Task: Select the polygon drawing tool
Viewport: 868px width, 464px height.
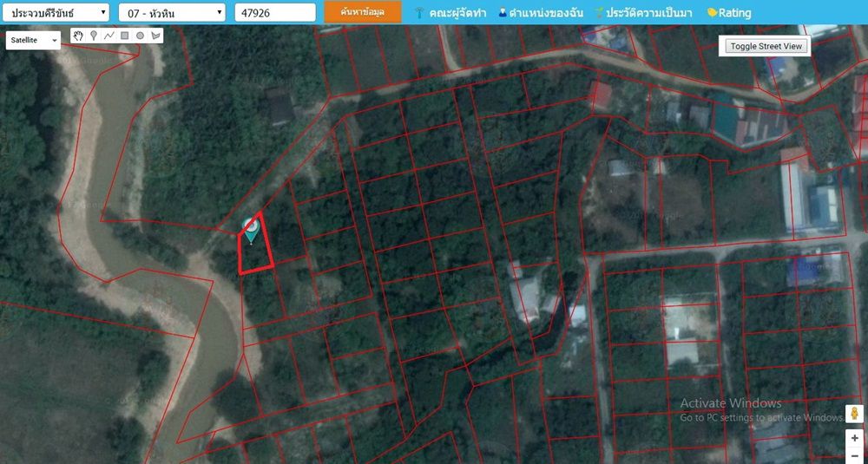Action: point(155,36)
